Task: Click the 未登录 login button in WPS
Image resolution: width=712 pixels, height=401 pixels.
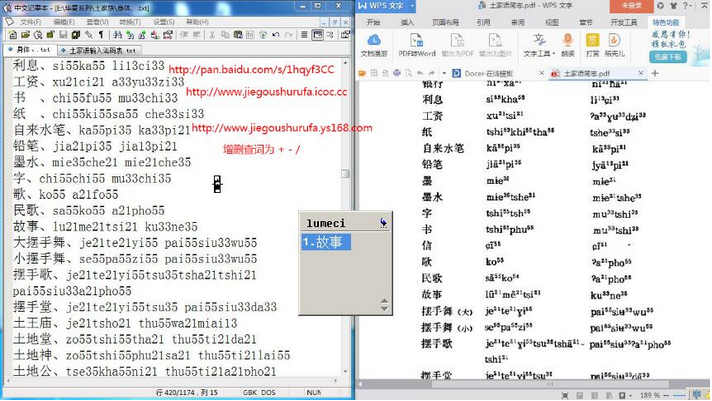Action: pyautogui.click(x=631, y=5)
